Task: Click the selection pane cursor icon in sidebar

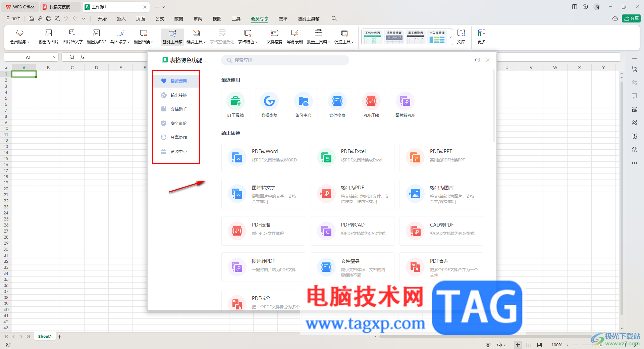Action: [635, 69]
